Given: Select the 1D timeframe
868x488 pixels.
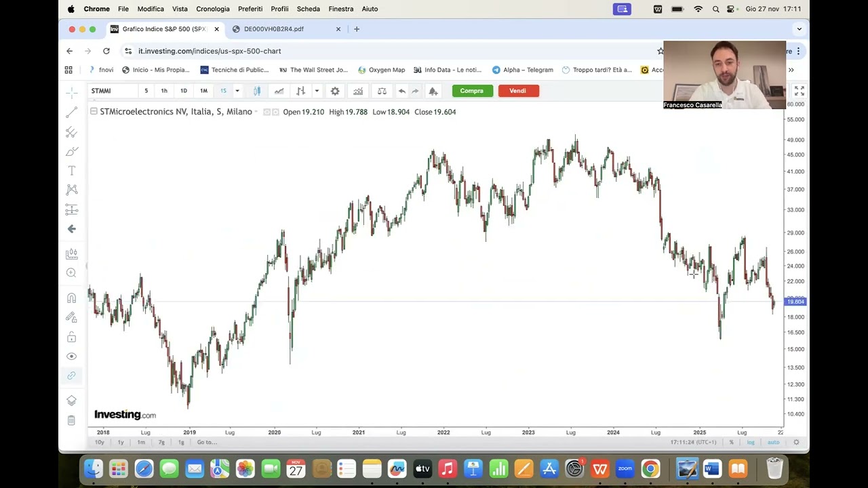Looking at the screenshot, I should [x=184, y=91].
